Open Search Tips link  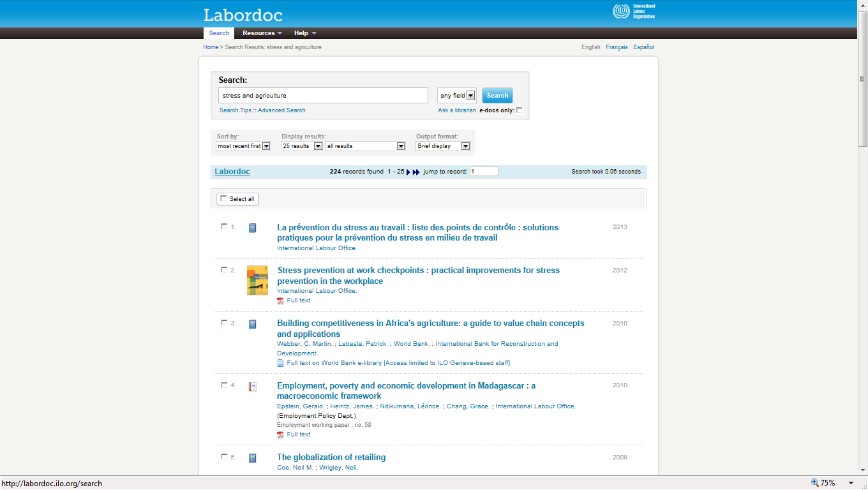point(236,110)
